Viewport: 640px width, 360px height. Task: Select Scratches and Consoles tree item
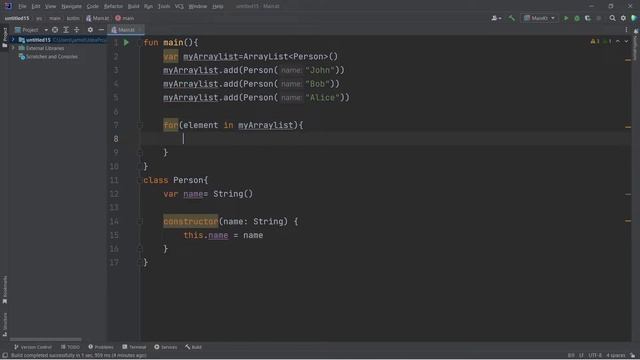48,57
